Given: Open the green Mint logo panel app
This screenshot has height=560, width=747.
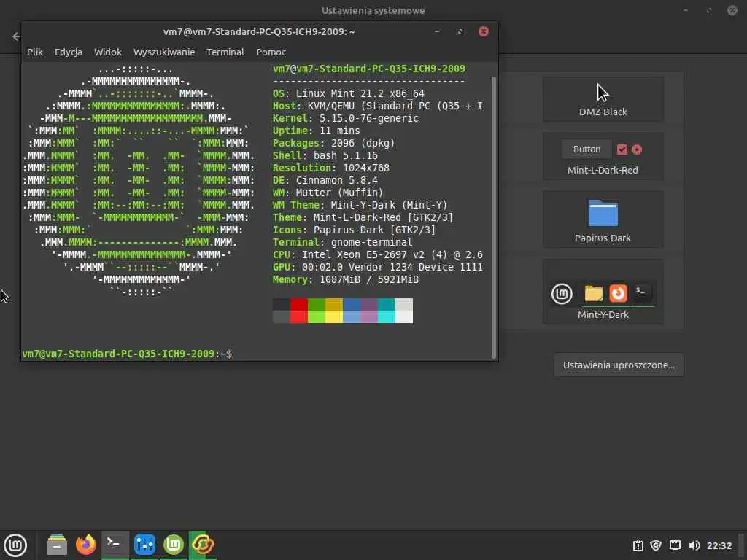Looking at the screenshot, I should [174, 544].
